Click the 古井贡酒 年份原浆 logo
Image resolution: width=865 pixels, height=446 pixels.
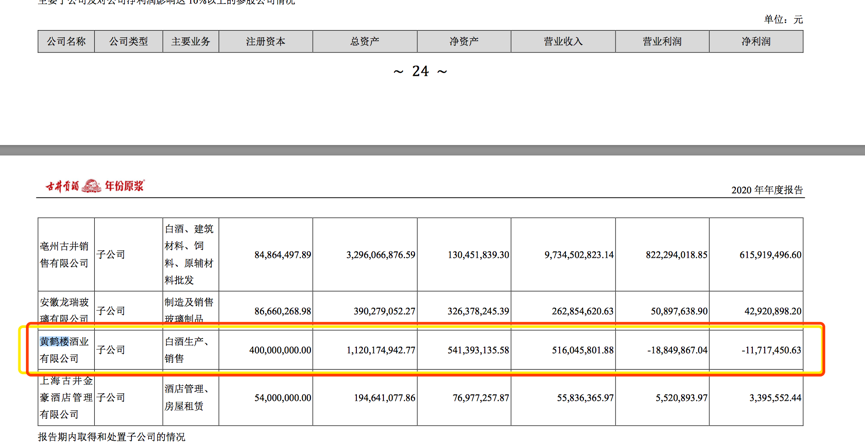[x=94, y=186]
